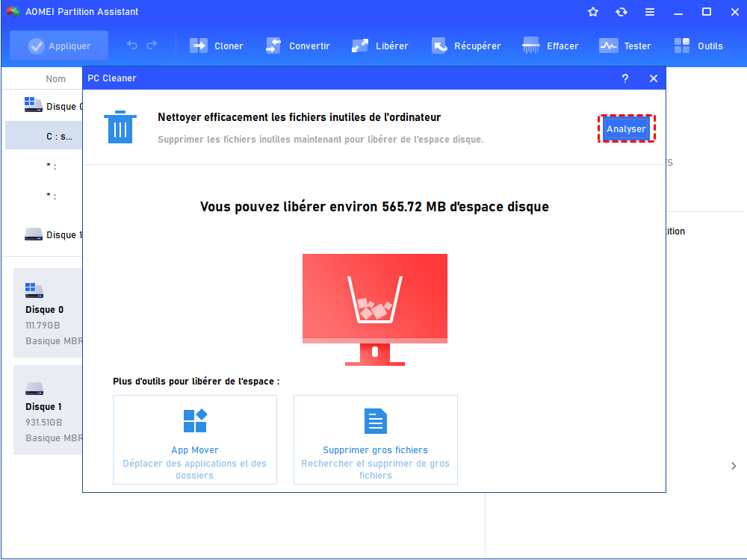This screenshot has width=747, height=560.
Task: Click the Analyser button
Action: click(626, 128)
